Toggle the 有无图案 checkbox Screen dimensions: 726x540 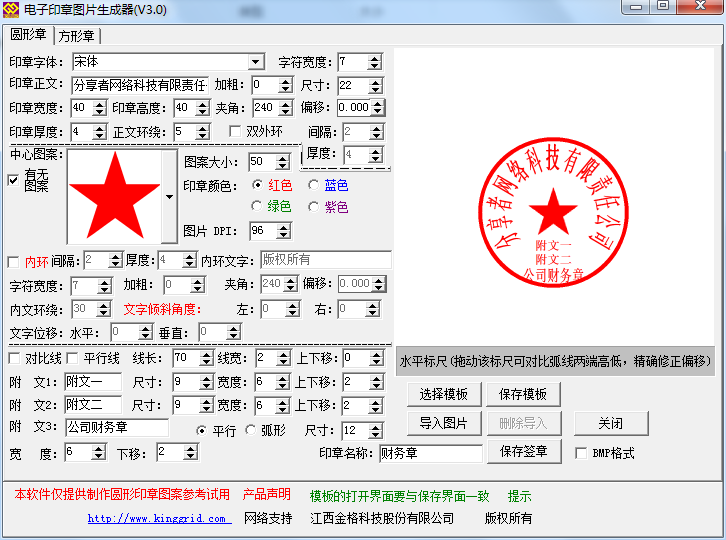13,180
